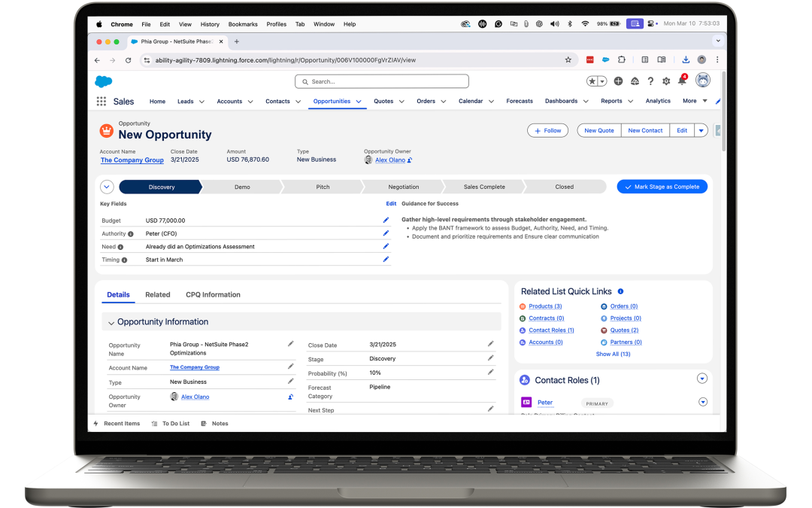Click the info icon beside Authority

point(131,234)
